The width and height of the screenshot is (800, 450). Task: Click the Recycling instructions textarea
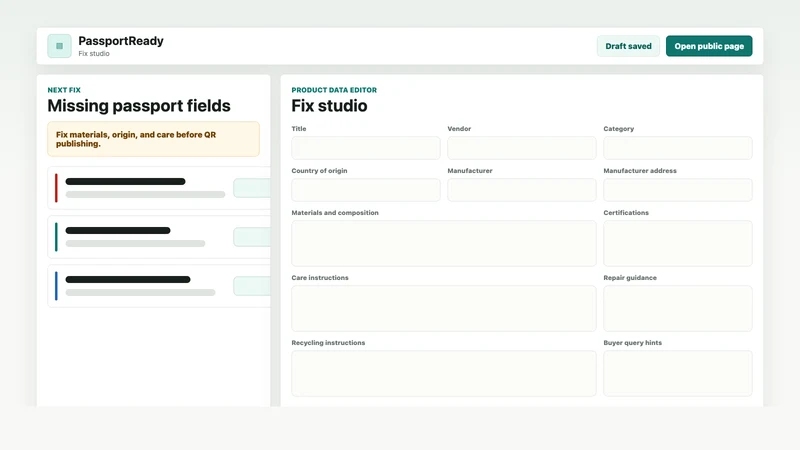(443, 373)
